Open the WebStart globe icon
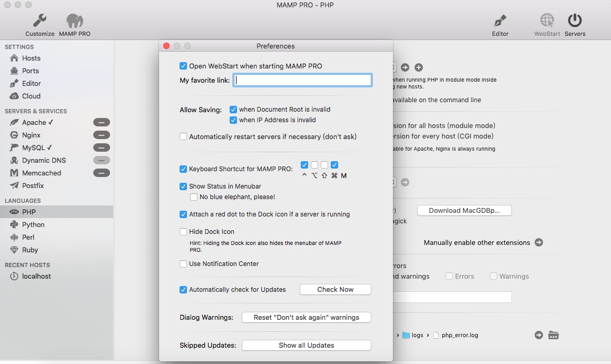Screen dimensions: 611x364 pyautogui.click(x=547, y=21)
